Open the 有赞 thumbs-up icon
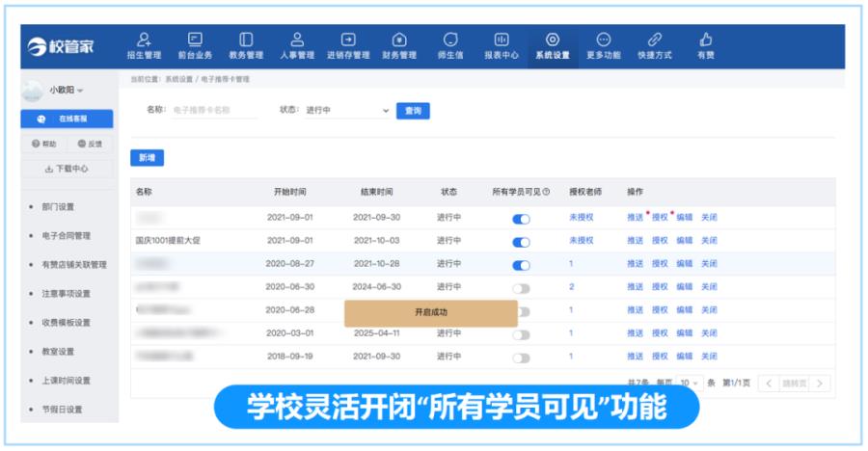Viewport: 868px width, 451px height. tap(706, 40)
